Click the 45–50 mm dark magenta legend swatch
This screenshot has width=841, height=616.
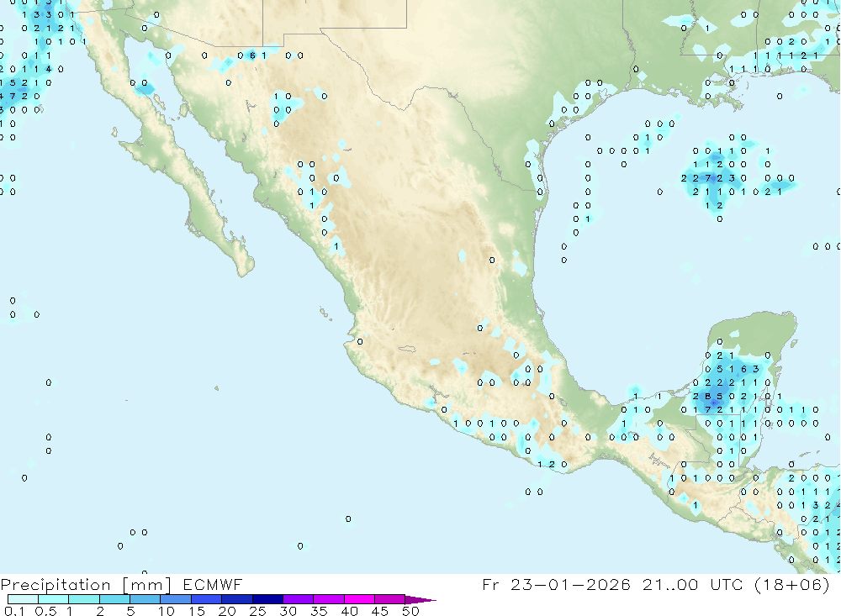tap(390, 599)
